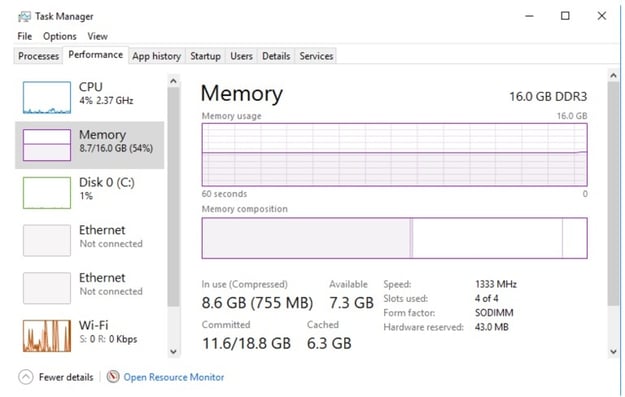Click main panel scroll up arrow
The width and height of the screenshot is (625, 397).
613,75
